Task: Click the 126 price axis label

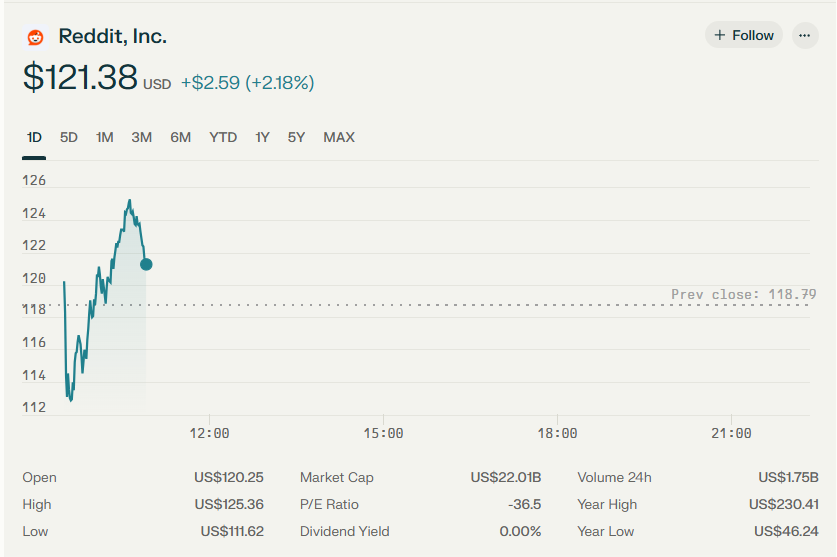Action: 34,181
